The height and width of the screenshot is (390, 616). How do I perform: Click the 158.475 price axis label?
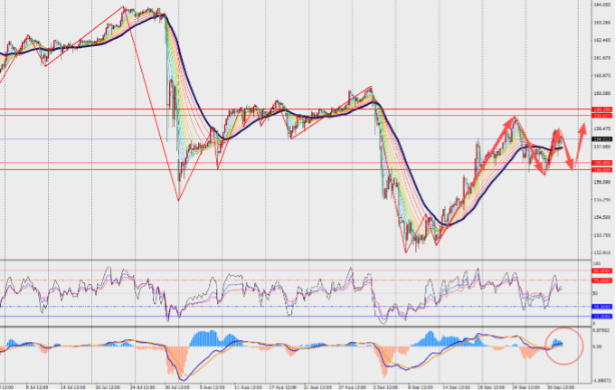[x=602, y=128]
